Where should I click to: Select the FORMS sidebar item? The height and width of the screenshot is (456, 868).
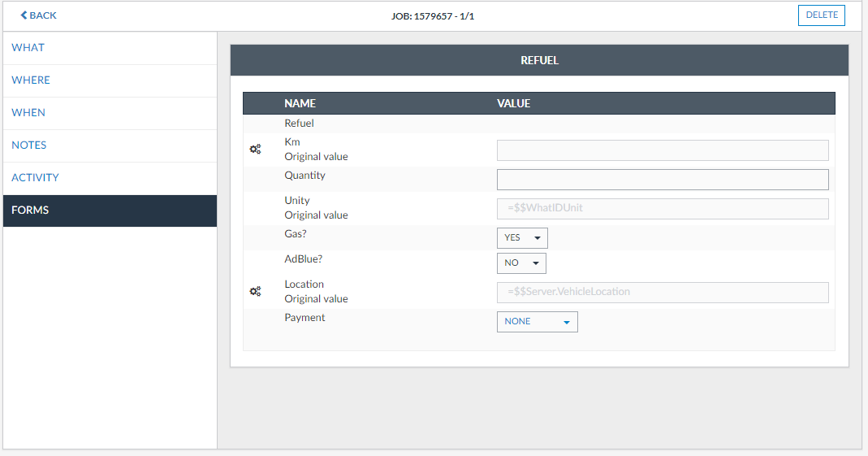click(30, 211)
